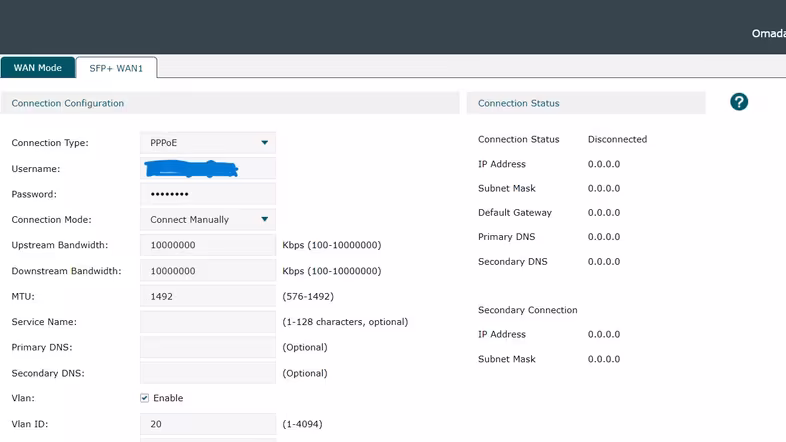Click the Upstream Bandwidth Kbps range hint

[332, 245]
